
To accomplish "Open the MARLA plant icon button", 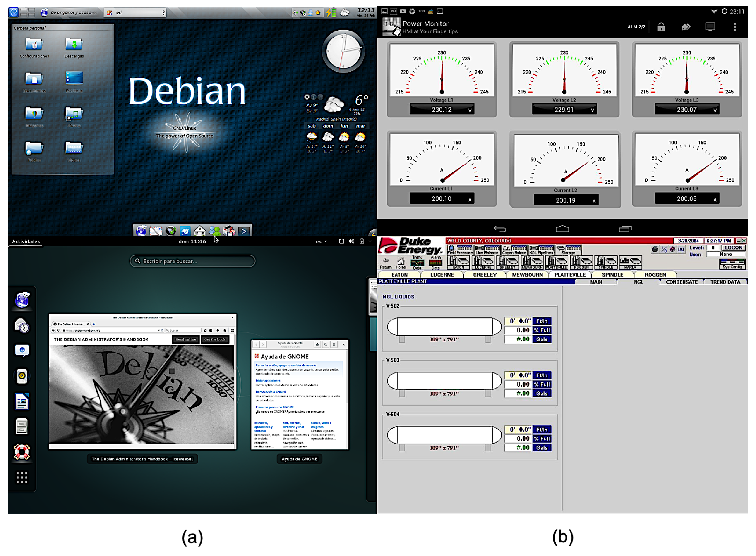I will [x=630, y=262].
